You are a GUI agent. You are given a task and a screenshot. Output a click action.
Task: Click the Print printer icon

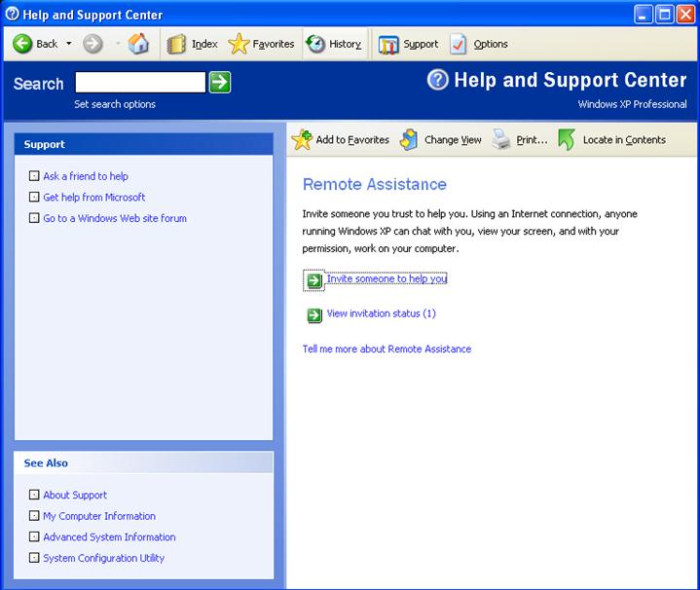pos(500,139)
